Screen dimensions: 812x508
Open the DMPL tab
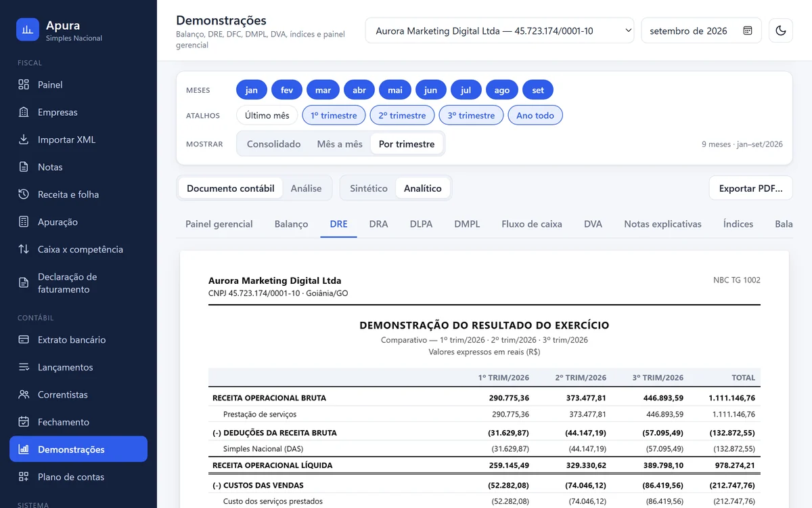point(467,224)
